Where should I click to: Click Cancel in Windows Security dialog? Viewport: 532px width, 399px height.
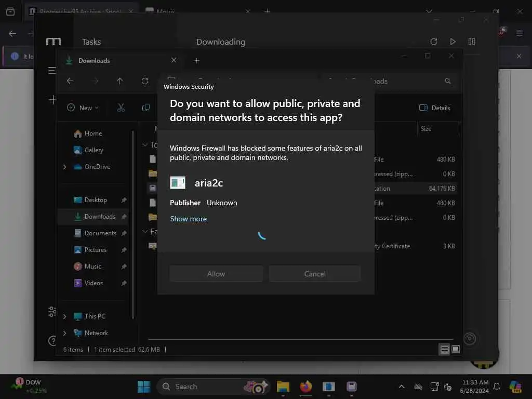(314, 274)
